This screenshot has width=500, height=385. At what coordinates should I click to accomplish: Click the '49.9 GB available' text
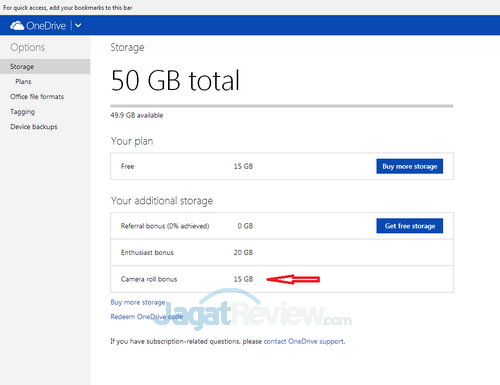coord(137,115)
